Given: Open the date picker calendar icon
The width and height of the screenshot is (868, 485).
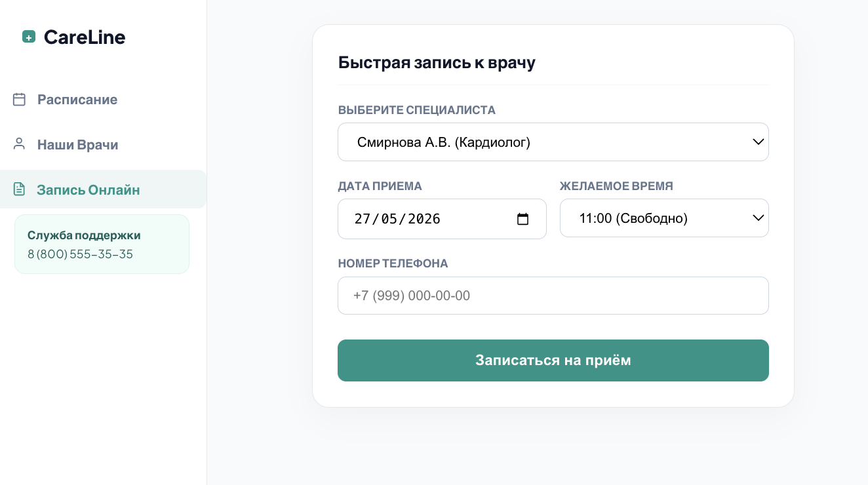Looking at the screenshot, I should 523,219.
